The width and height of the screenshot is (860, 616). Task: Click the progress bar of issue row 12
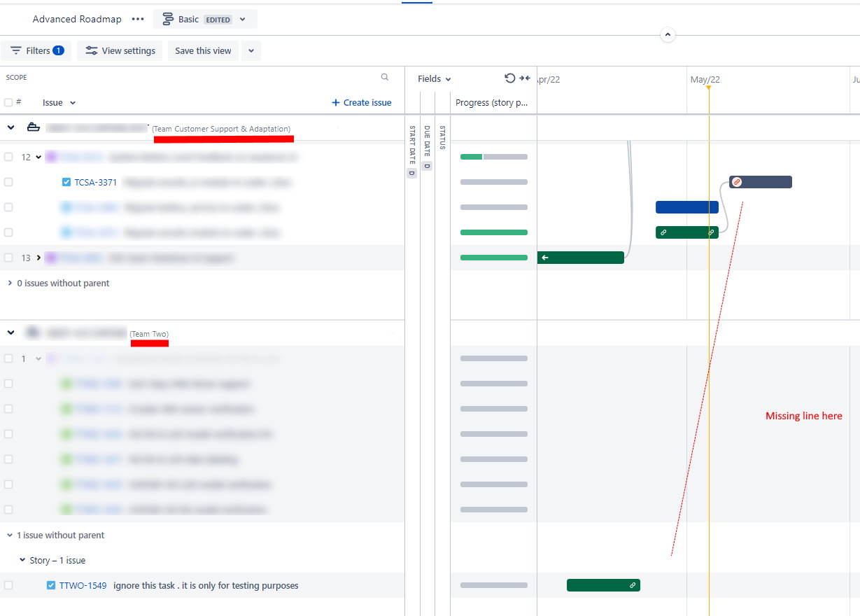tap(493, 157)
